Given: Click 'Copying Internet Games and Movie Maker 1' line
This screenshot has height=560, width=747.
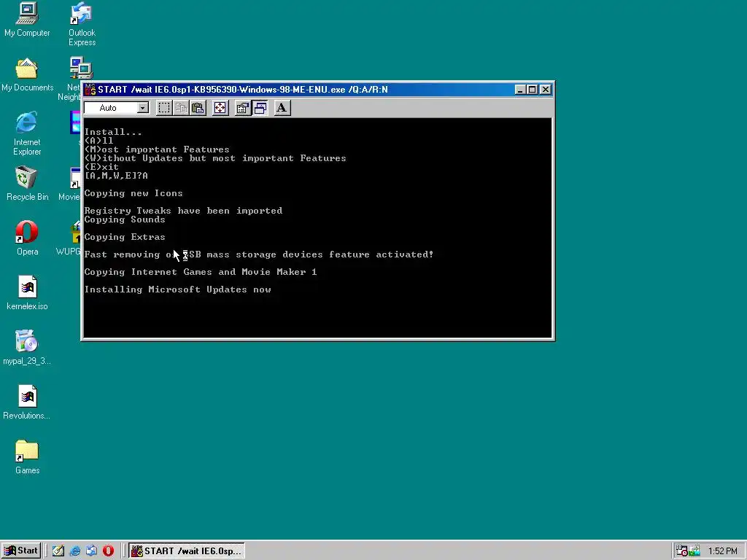Looking at the screenshot, I should pyautogui.click(x=201, y=272).
